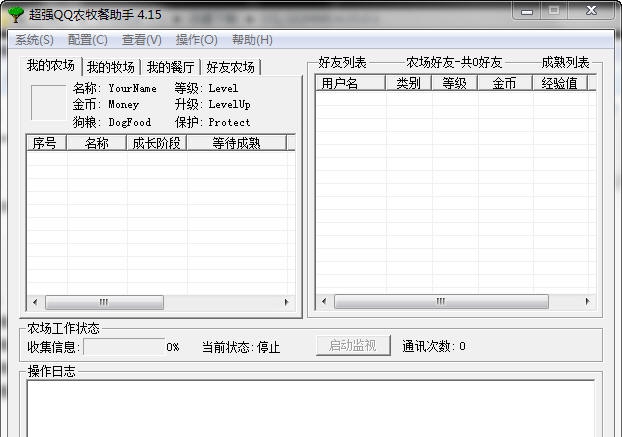The width and height of the screenshot is (622, 437).
Task: Sort friends by 用户名 column header
Action: [x=350, y=83]
